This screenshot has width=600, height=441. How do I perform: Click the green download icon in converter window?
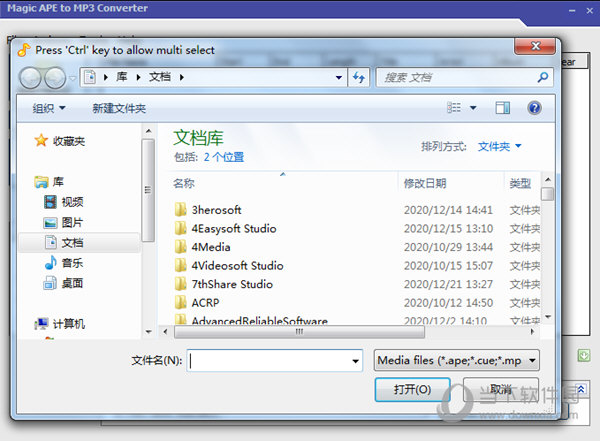[584, 356]
